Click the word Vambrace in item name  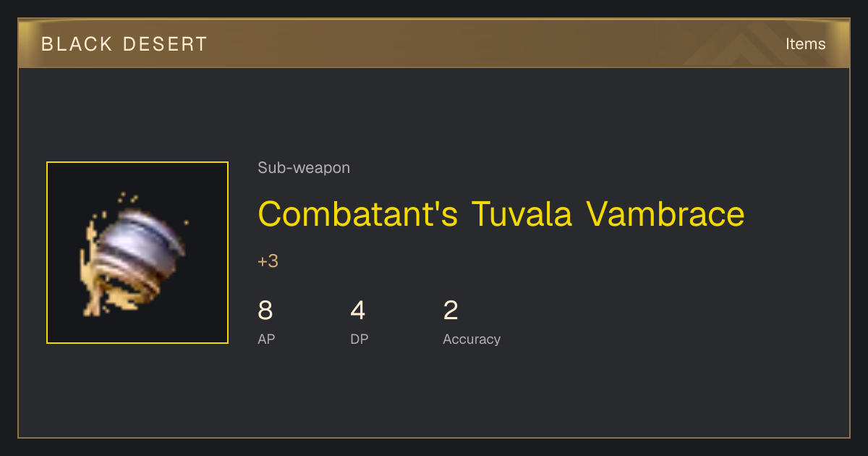pyautogui.click(x=665, y=214)
